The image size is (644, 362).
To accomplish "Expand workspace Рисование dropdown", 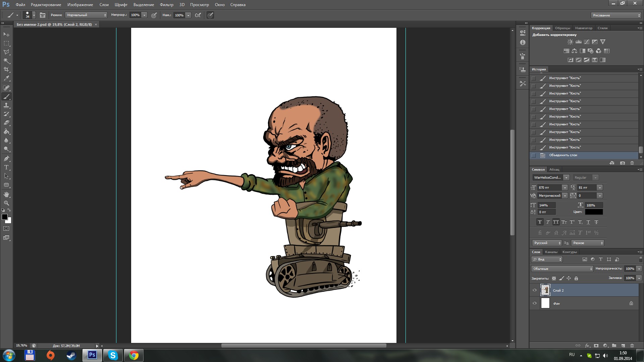I will 616,15.
